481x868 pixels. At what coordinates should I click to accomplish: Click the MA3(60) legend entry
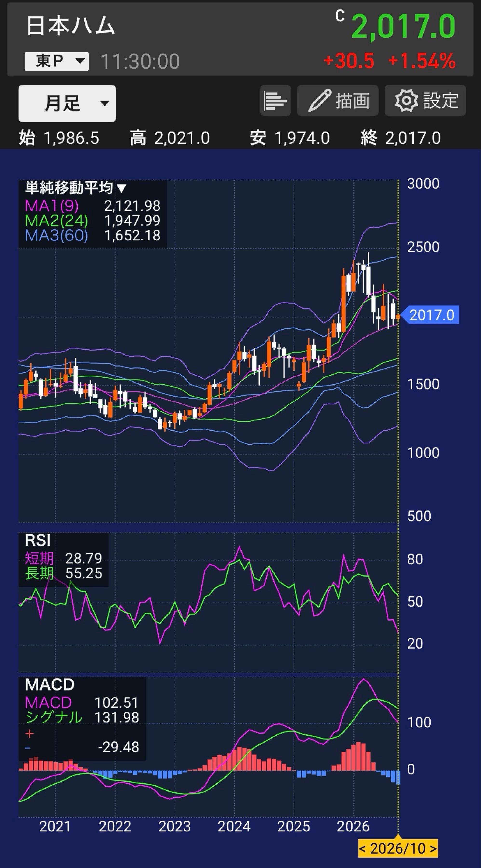(x=93, y=236)
